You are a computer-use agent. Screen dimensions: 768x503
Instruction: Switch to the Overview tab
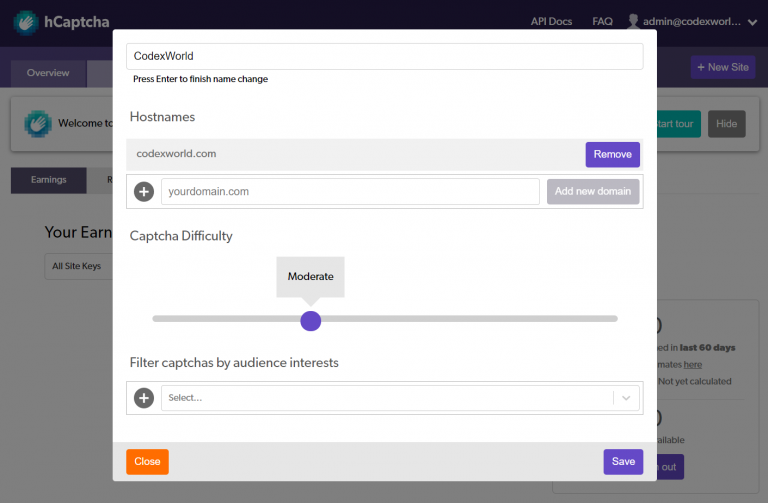click(48, 73)
